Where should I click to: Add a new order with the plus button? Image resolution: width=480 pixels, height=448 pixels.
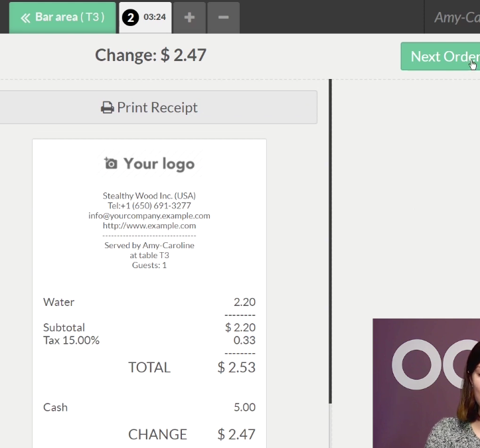pyautogui.click(x=190, y=17)
